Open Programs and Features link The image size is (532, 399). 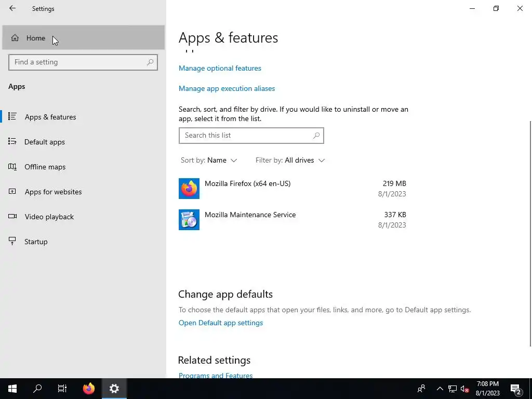click(x=216, y=375)
